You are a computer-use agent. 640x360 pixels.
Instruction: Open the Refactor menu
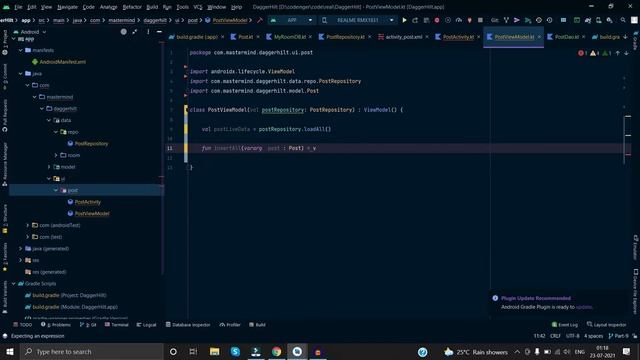(132, 7)
